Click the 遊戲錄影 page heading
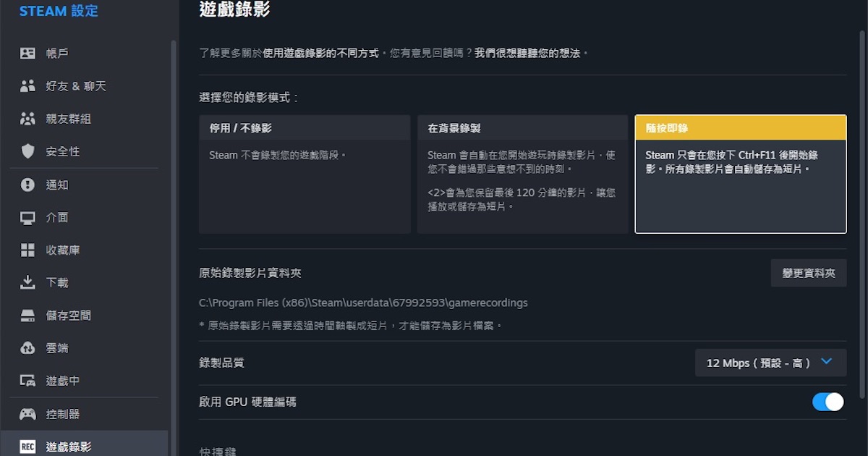868x456 pixels. (x=235, y=9)
